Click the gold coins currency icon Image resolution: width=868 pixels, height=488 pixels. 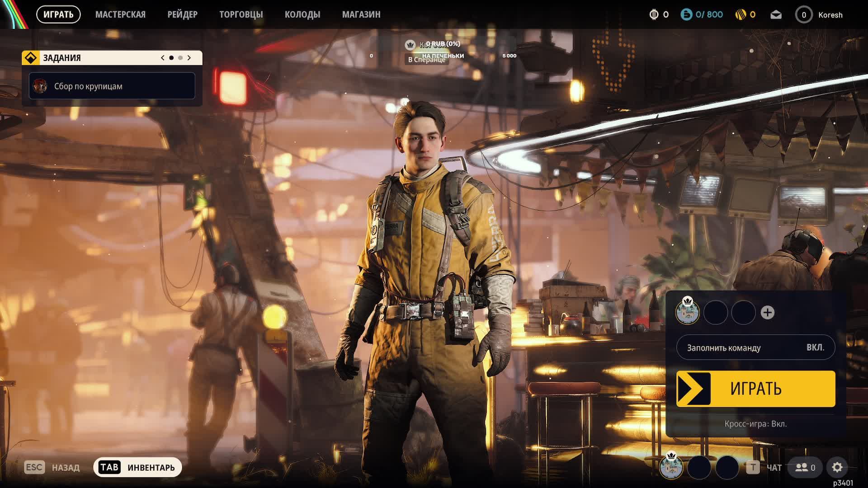741,15
